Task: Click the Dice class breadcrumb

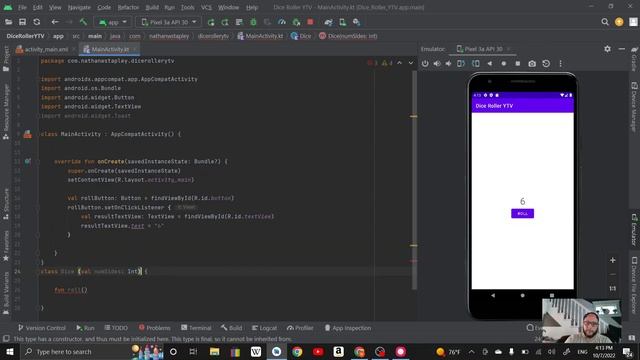Action: (x=301, y=36)
